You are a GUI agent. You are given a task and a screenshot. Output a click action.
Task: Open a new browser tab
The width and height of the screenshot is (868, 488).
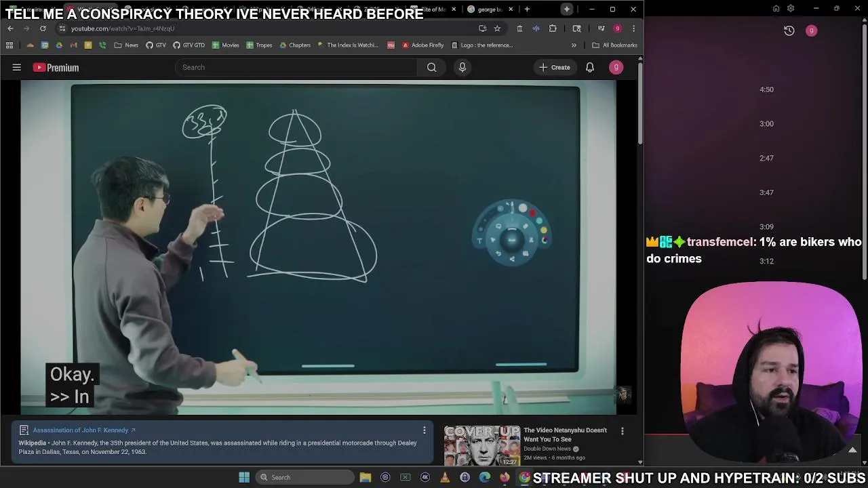click(x=527, y=9)
